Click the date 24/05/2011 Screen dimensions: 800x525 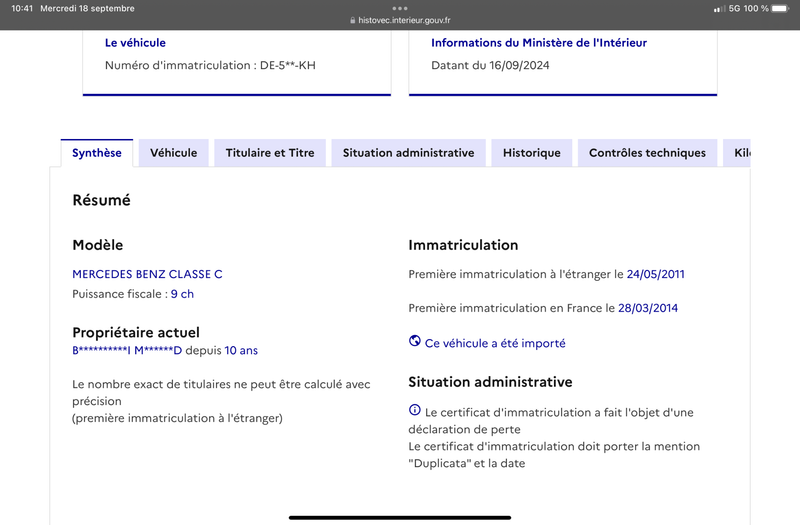tap(656, 274)
